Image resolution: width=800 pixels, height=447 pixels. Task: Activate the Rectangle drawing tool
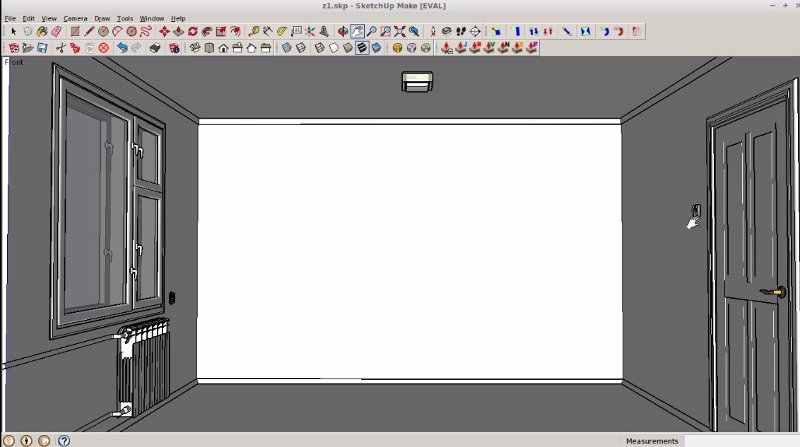click(x=75, y=32)
